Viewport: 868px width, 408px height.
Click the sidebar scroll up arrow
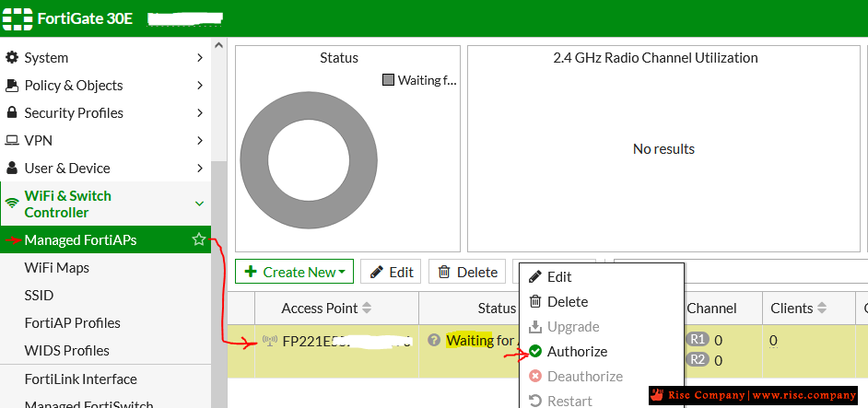point(218,45)
